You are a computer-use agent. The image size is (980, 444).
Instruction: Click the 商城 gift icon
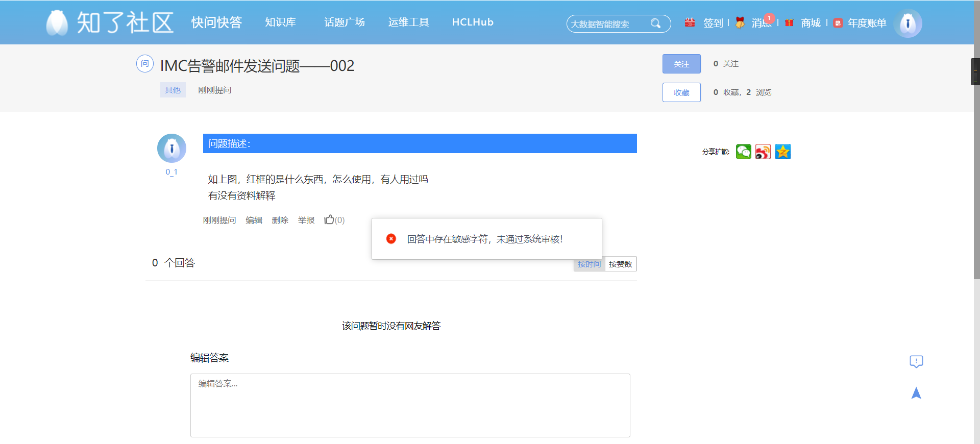(x=789, y=23)
